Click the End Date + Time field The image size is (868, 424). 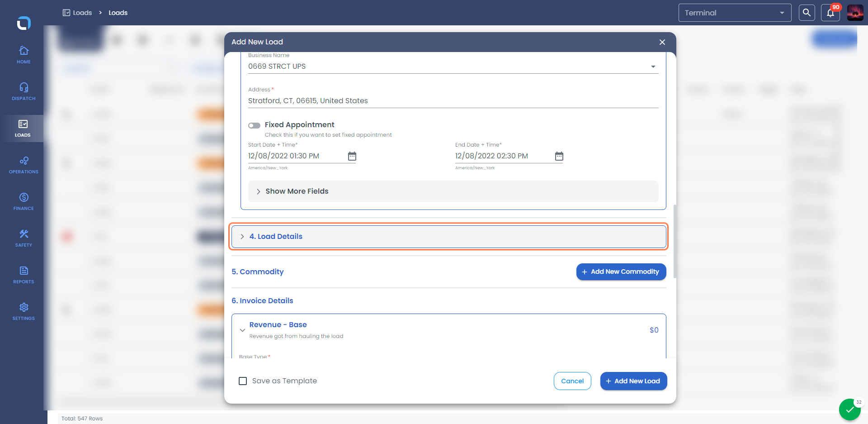coord(504,156)
